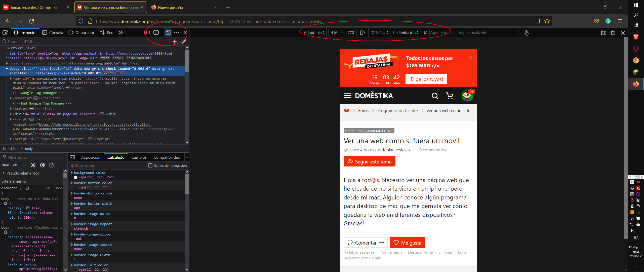Open the side panel tabs dropdown arrow
644x272 pixels.
pos(187,157)
